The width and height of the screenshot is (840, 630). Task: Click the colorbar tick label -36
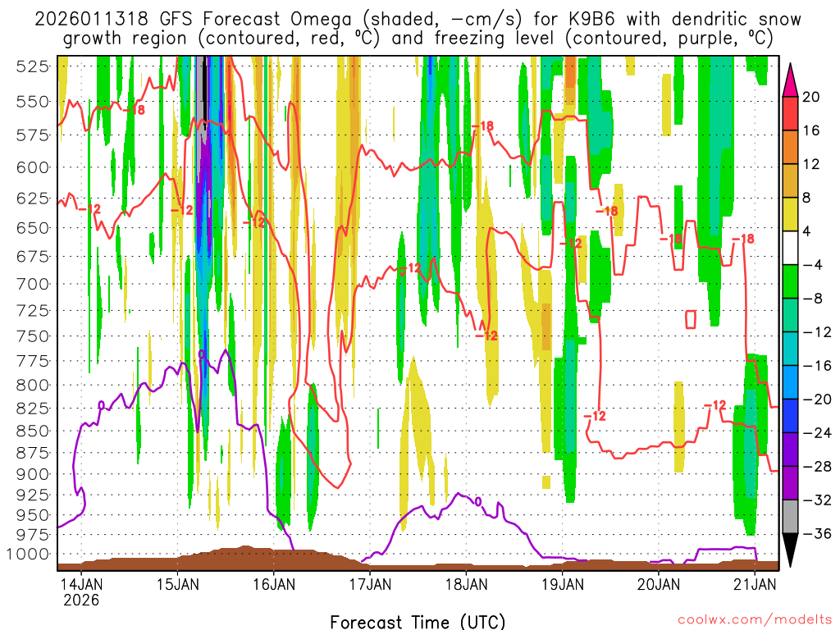(x=817, y=534)
